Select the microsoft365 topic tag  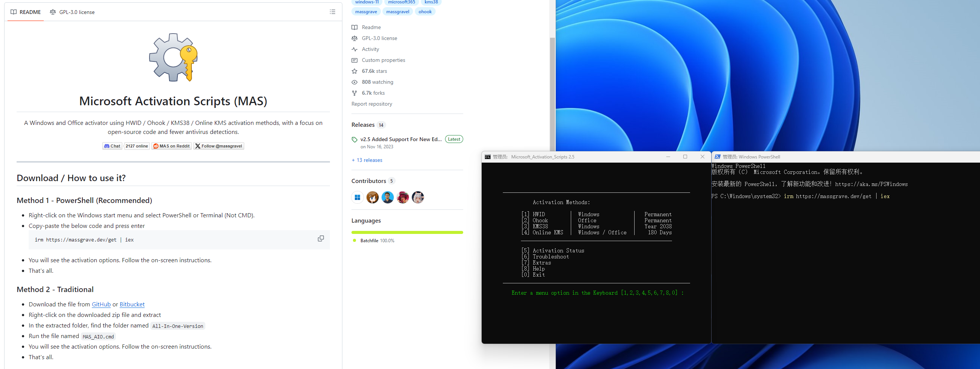point(401,2)
